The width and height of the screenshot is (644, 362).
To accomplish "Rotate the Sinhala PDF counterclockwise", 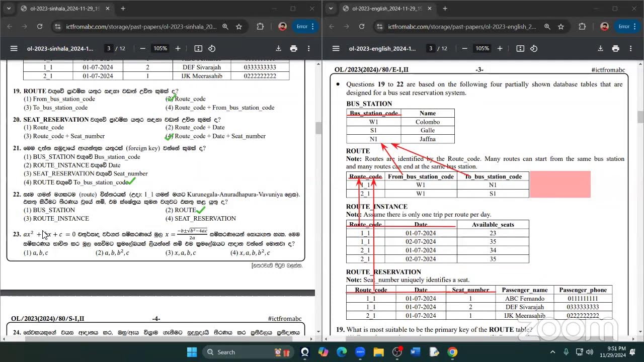I will (x=212, y=48).
